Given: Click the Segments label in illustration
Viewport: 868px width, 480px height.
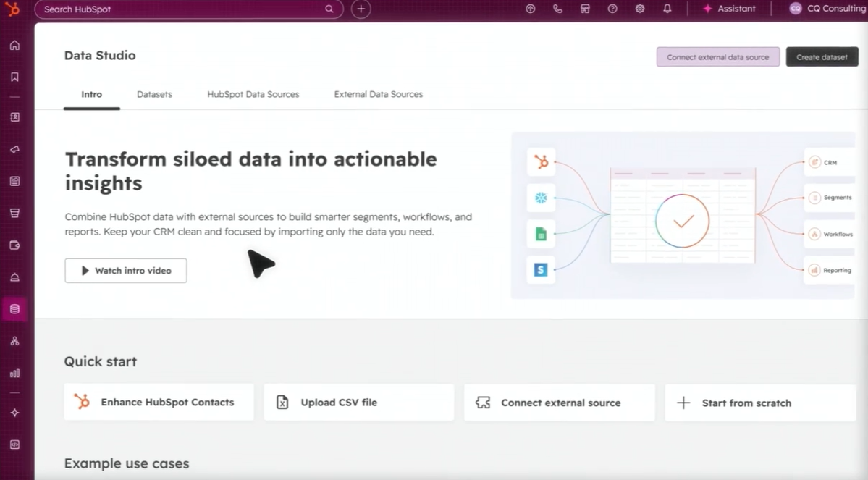Looking at the screenshot, I should click(838, 198).
